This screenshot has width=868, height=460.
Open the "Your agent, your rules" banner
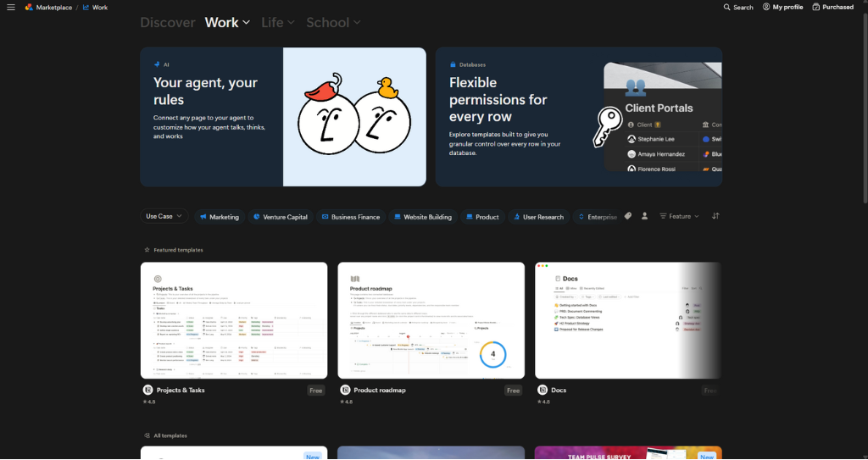(x=283, y=117)
